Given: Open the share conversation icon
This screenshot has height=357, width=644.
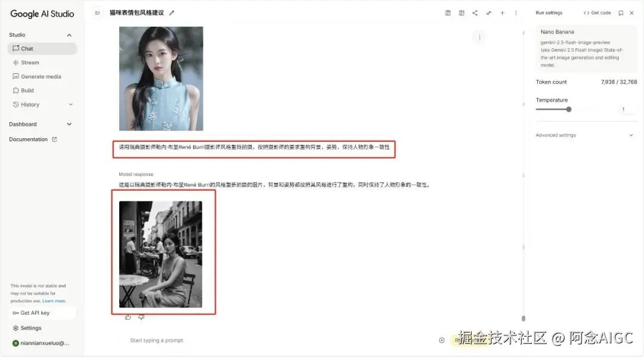Looking at the screenshot, I should (475, 13).
